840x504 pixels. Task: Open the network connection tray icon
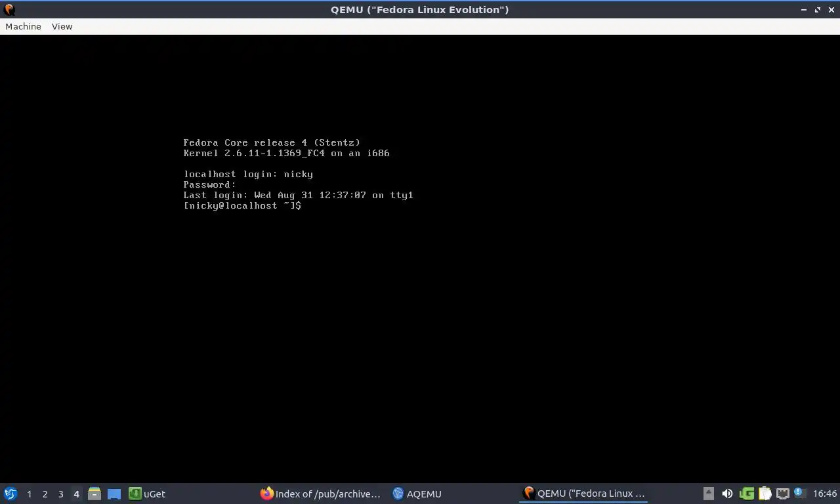pyautogui.click(x=782, y=493)
